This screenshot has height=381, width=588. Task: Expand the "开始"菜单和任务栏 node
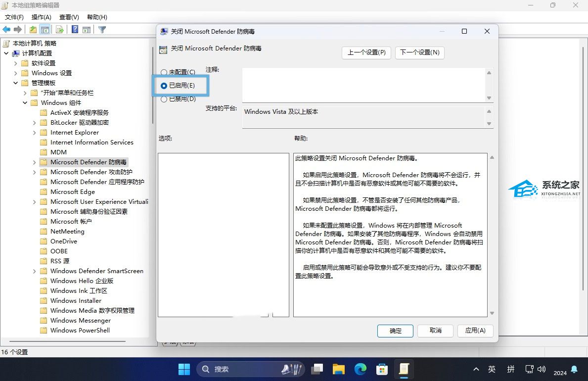(x=25, y=93)
